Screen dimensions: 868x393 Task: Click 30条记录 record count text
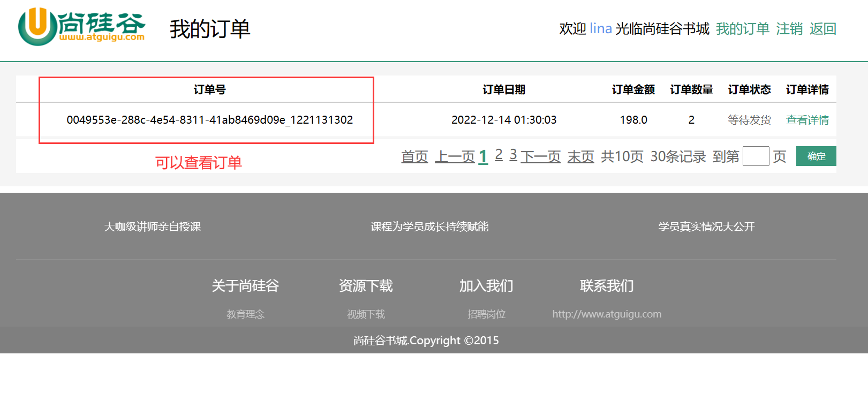(x=678, y=156)
